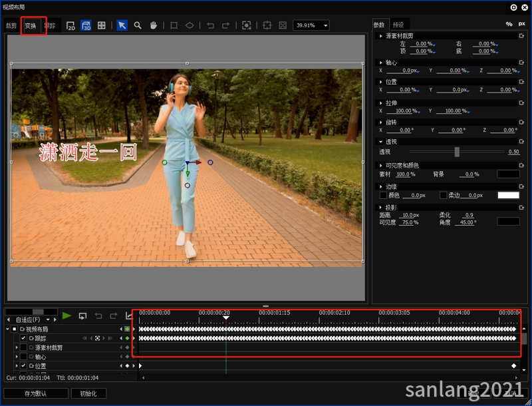The width and height of the screenshot is (532, 406).
Task: Open the 自适应(F) dropdown
Action: tap(48, 319)
